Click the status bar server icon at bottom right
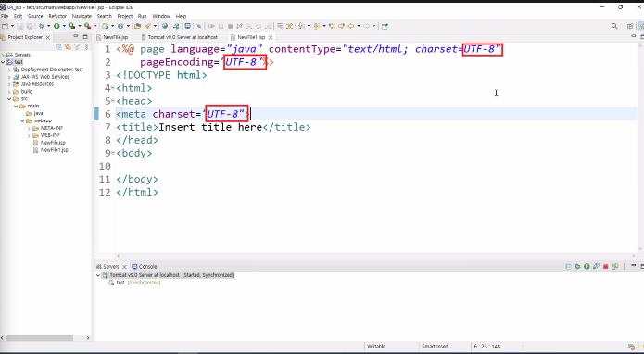This screenshot has height=354, width=644. point(632,347)
